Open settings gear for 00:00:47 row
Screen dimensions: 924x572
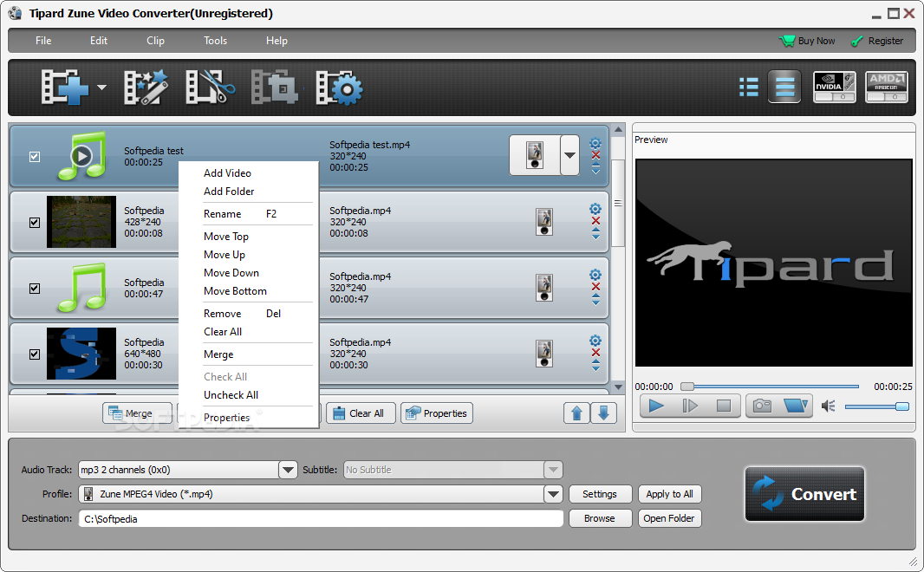pos(595,275)
